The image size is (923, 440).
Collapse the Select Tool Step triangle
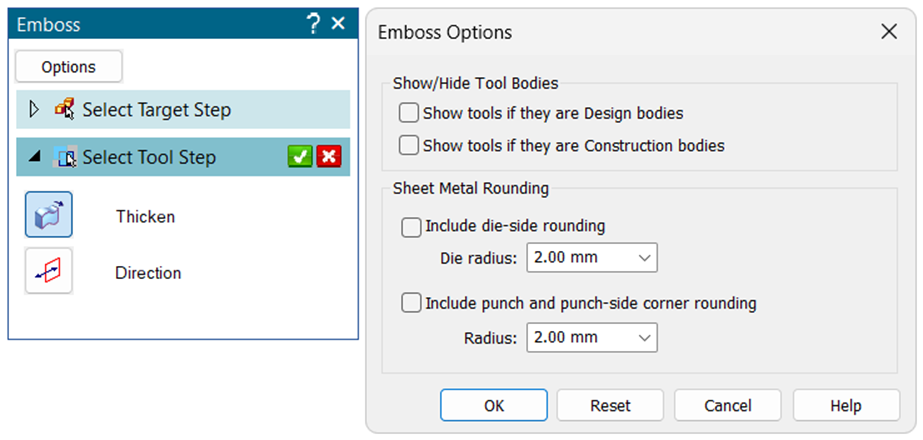coord(35,157)
